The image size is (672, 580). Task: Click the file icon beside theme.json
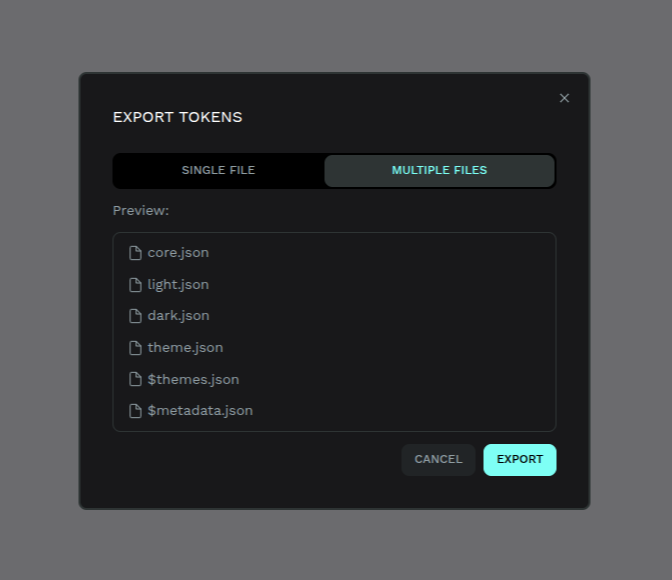[x=135, y=348]
